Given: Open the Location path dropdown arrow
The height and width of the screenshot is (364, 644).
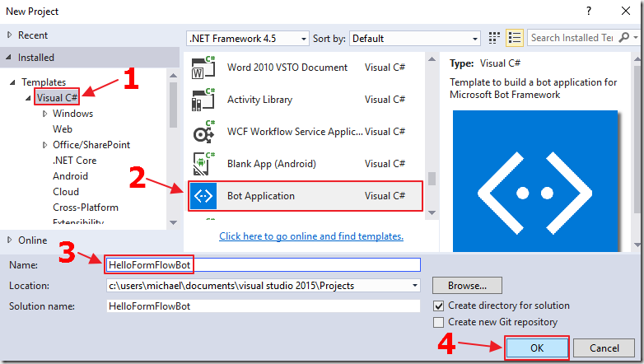Looking at the screenshot, I should (x=415, y=286).
